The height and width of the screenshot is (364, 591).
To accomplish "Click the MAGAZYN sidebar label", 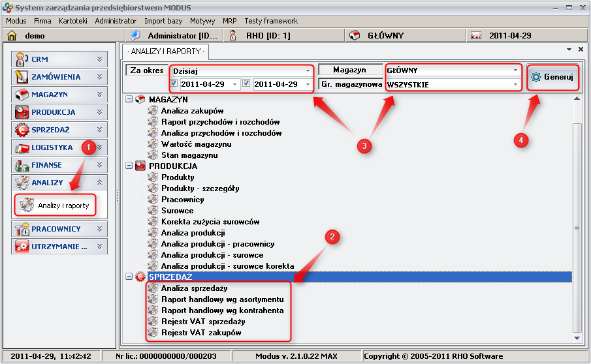I will [x=50, y=95].
